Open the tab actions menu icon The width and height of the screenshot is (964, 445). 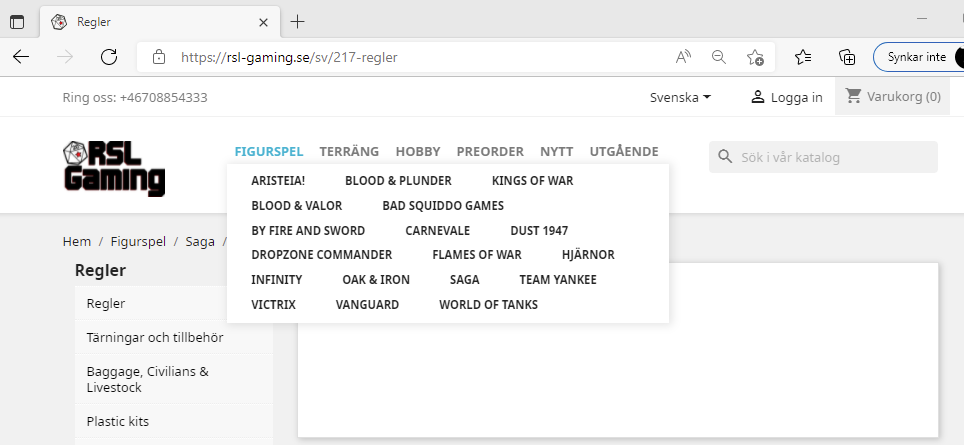[17, 22]
